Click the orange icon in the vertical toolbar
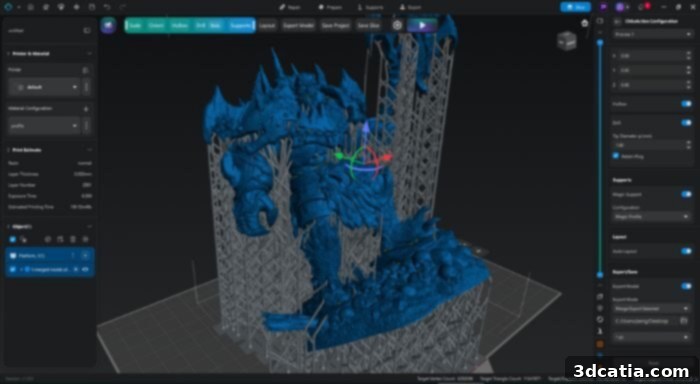Image resolution: width=700 pixels, height=384 pixels. pyautogui.click(x=600, y=344)
